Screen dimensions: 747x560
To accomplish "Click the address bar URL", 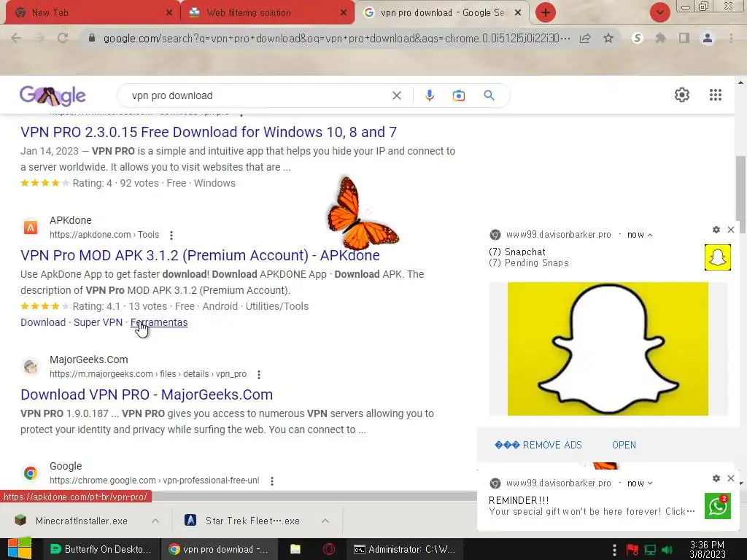I will (336, 39).
